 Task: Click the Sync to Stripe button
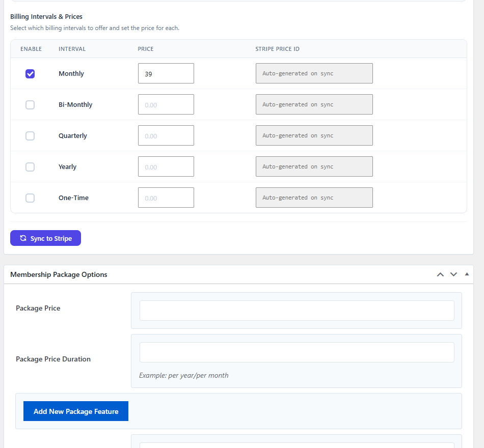pyautogui.click(x=46, y=238)
